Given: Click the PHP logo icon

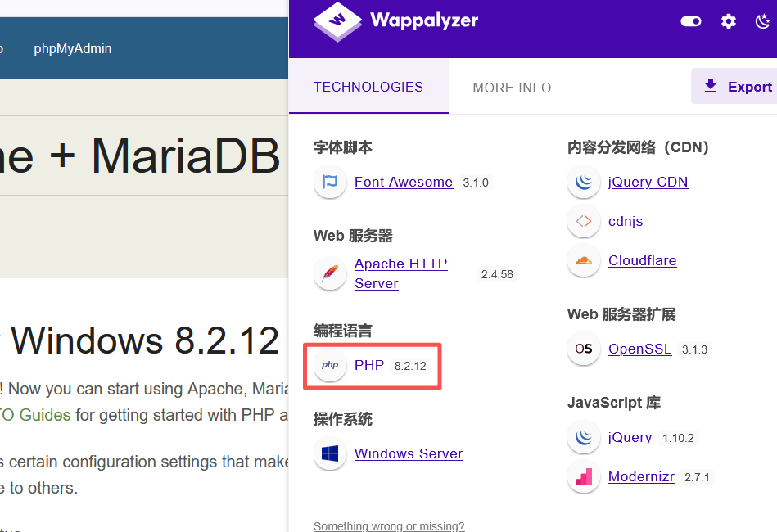Looking at the screenshot, I should pos(330,365).
